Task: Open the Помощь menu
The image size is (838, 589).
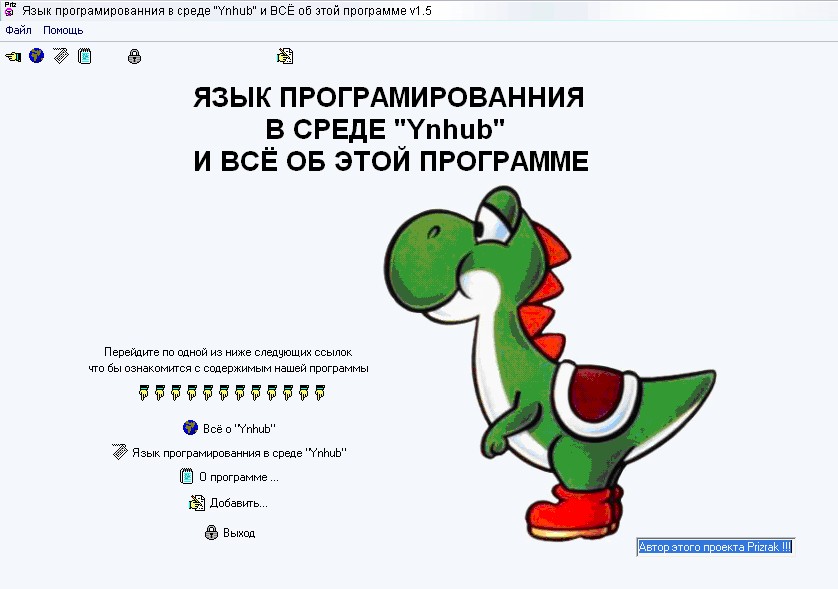Action: 63,30
